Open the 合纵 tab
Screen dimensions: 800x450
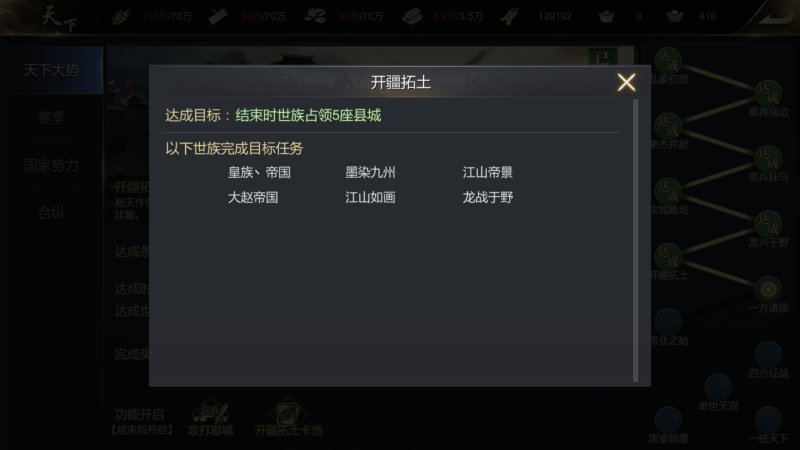click(51, 213)
